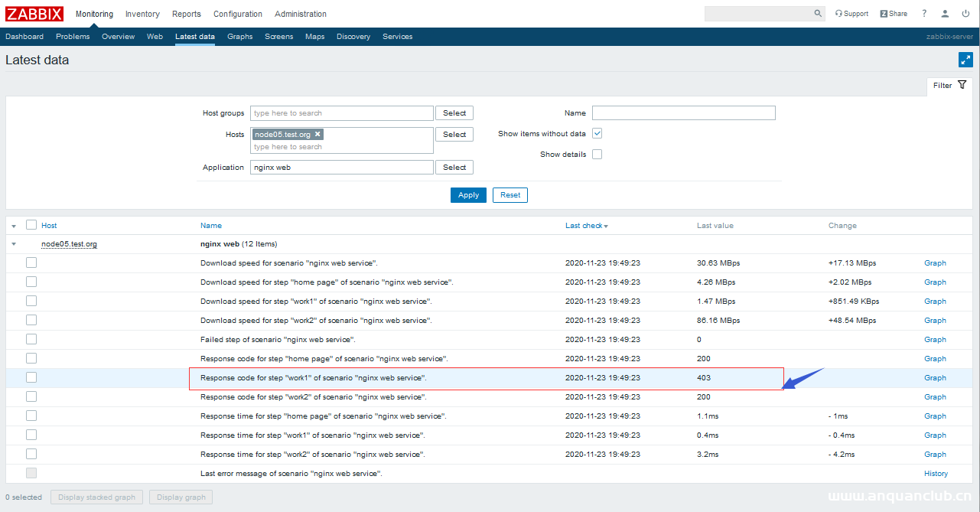Toggle Last check sort order
980x512 pixels.
pyautogui.click(x=585, y=225)
